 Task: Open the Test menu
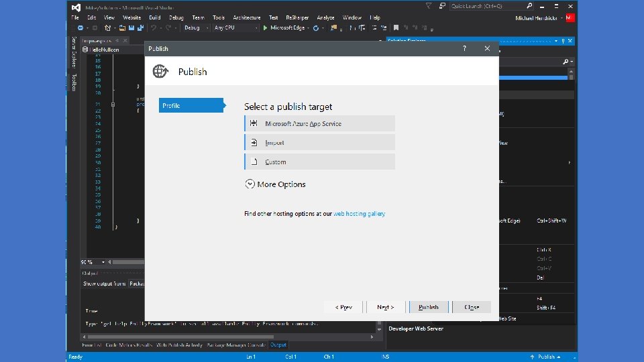click(274, 17)
